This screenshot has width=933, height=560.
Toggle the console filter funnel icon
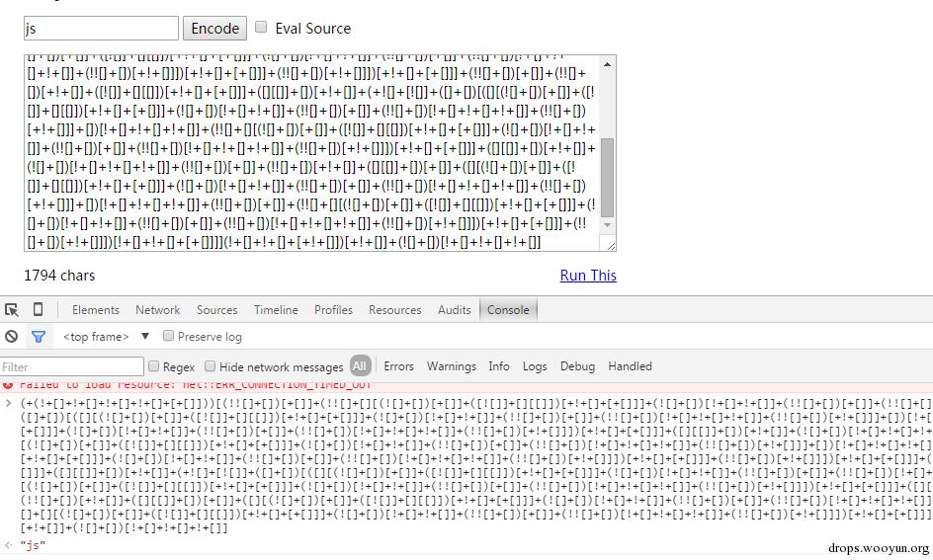(x=38, y=336)
